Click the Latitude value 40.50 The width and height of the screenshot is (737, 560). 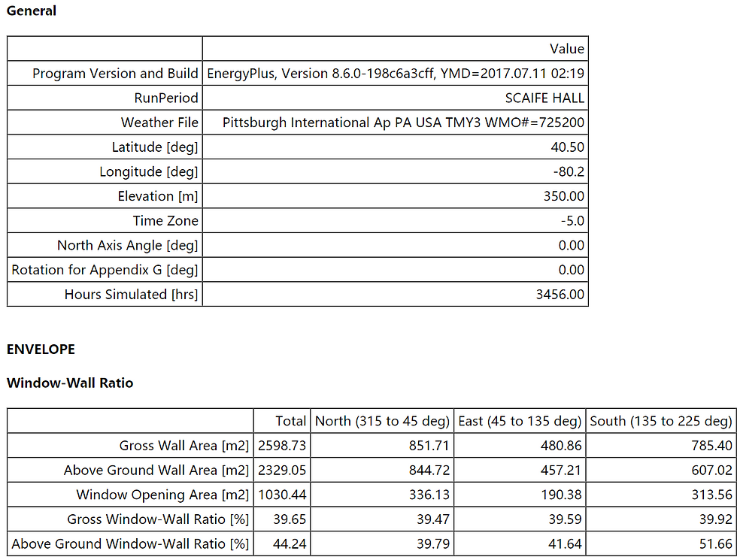pos(567,147)
